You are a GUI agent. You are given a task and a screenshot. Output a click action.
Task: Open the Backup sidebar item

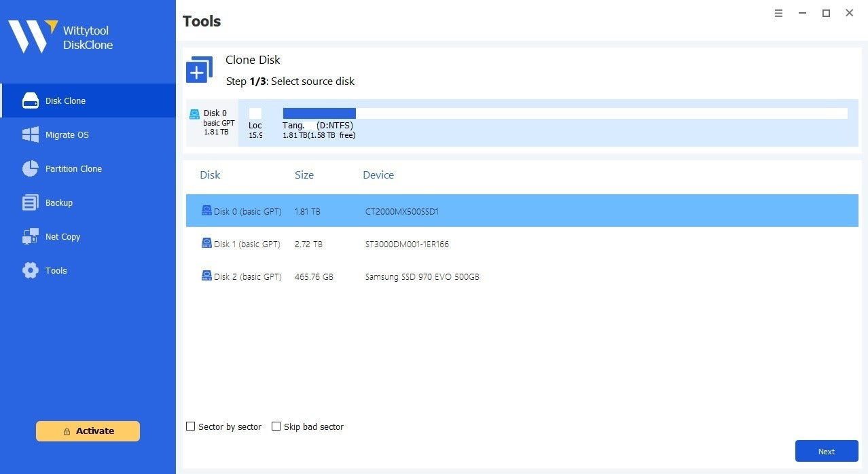click(x=88, y=202)
